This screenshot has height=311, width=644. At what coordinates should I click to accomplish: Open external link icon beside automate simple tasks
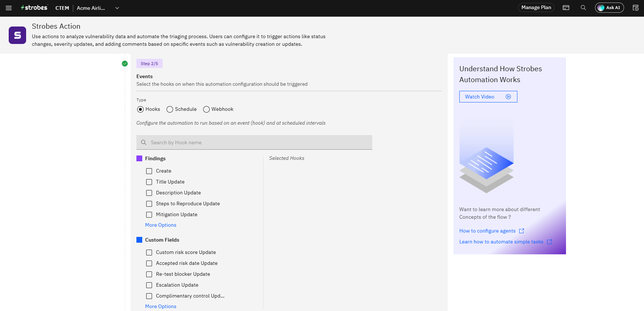click(x=549, y=242)
